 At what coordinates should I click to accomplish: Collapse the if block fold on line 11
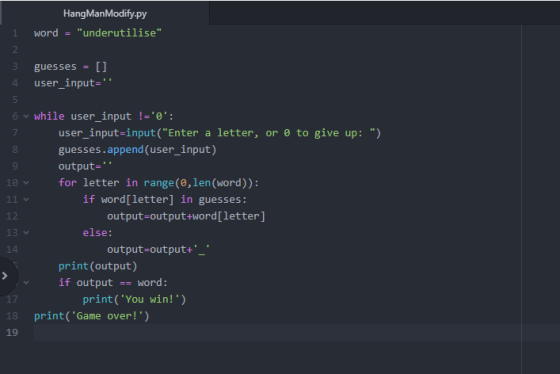26,199
